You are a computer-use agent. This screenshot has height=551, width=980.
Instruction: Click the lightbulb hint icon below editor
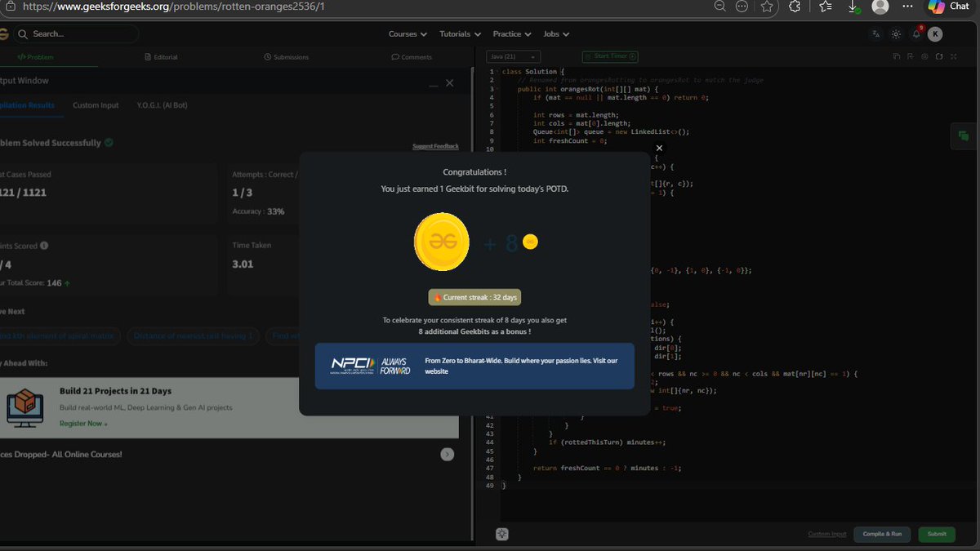tap(502, 534)
